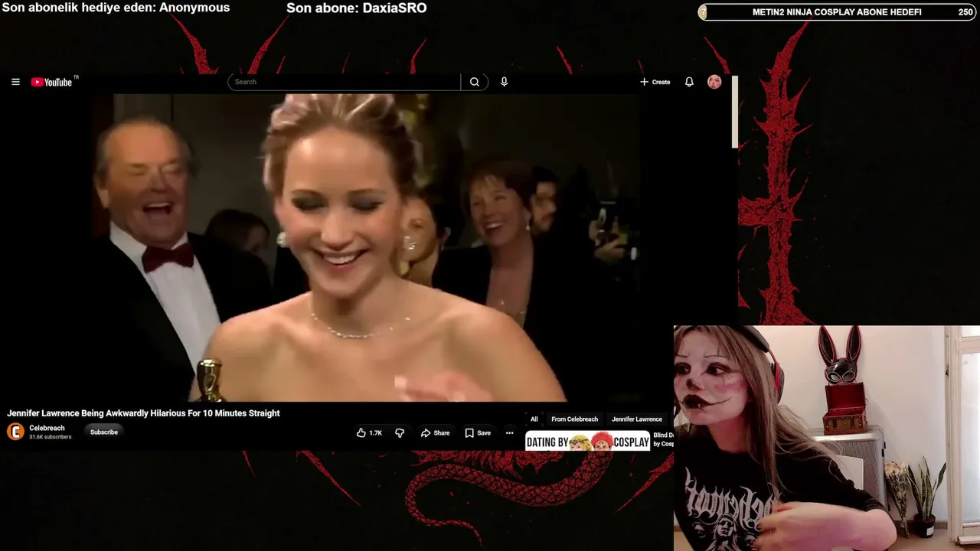
Task: Dislike the video with thumbs-down icon
Action: [400, 433]
